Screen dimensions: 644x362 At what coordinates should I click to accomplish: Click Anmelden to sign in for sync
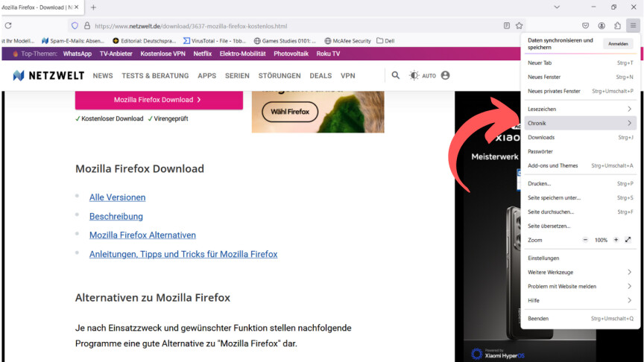click(x=618, y=43)
